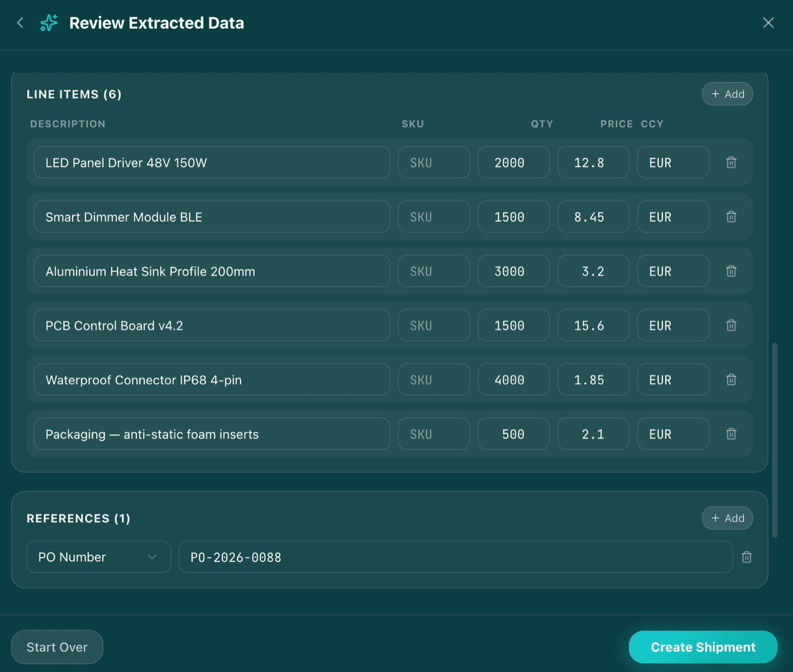This screenshot has width=793, height=672.
Task: Delete the PO Number reference
Action: (x=746, y=557)
